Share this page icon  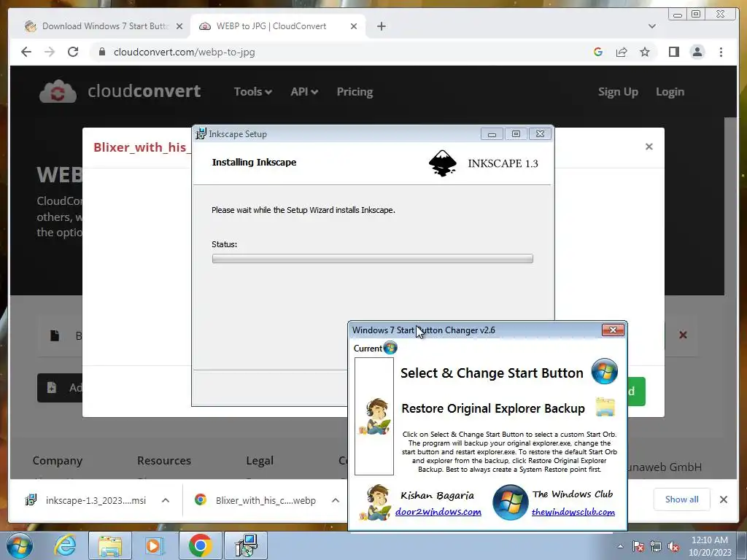click(x=622, y=52)
